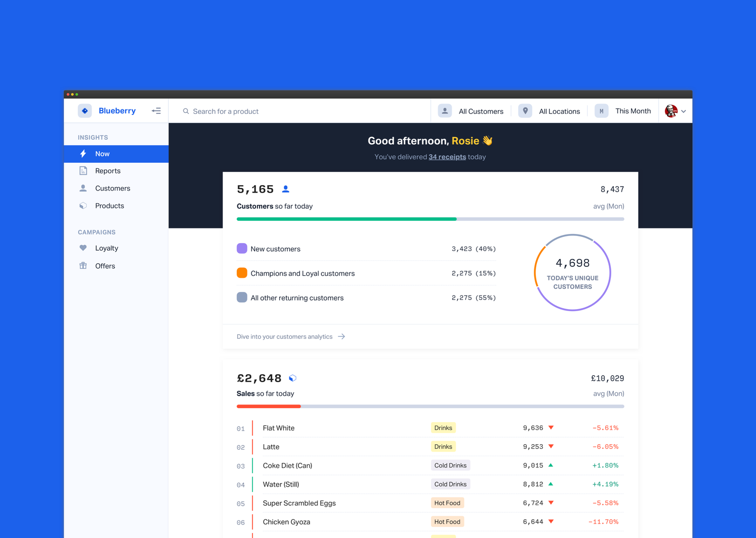Click the 3,423 (40%) new customers value
The height and width of the screenshot is (538, 756).
[x=474, y=249]
